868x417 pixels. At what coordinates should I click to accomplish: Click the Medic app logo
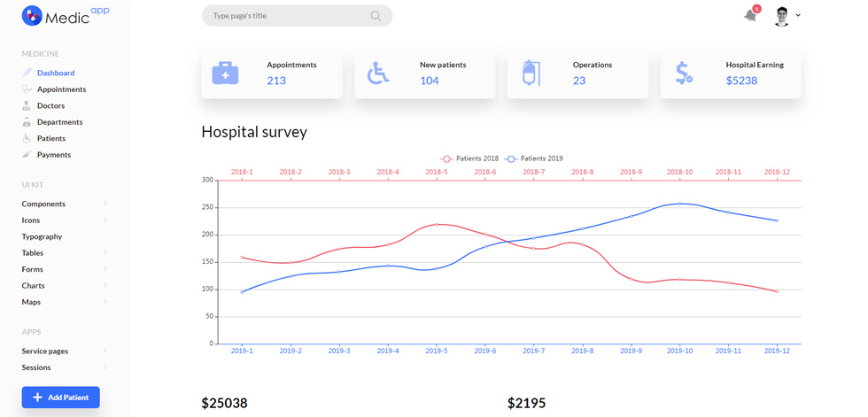[66, 15]
